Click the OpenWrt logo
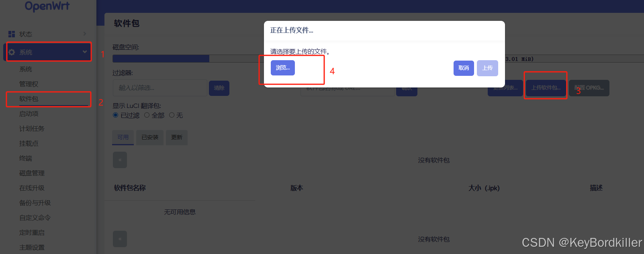The height and width of the screenshot is (254, 644). (47, 6)
